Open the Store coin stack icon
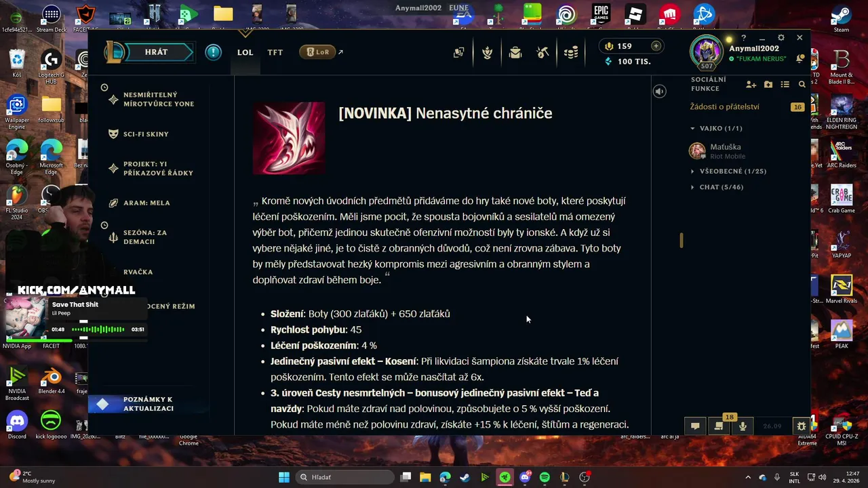The height and width of the screenshot is (488, 868). 571,52
